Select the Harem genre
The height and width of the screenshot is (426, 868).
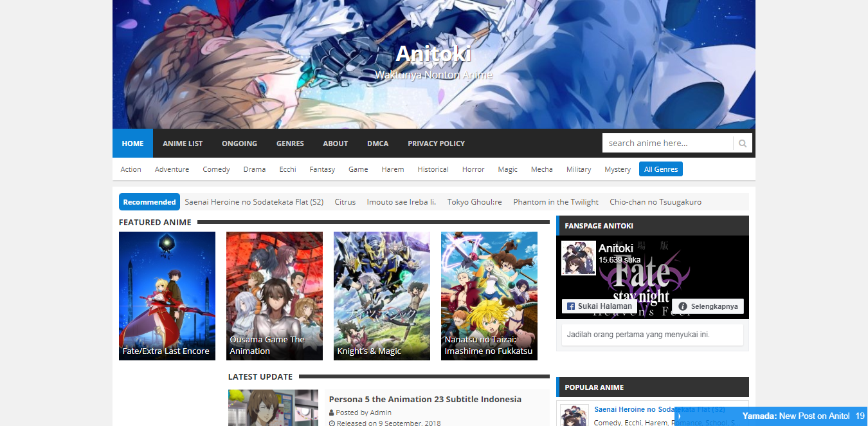[393, 169]
